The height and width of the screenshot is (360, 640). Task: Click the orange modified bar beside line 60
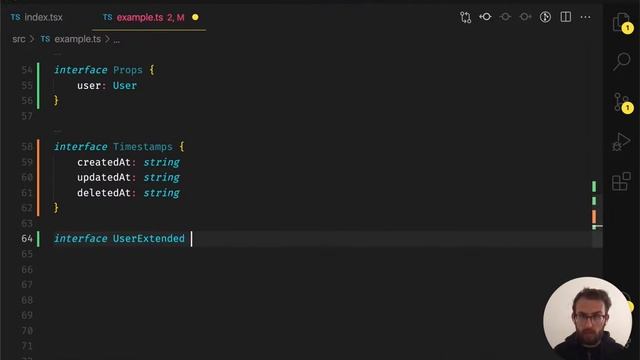coord(38,178)
